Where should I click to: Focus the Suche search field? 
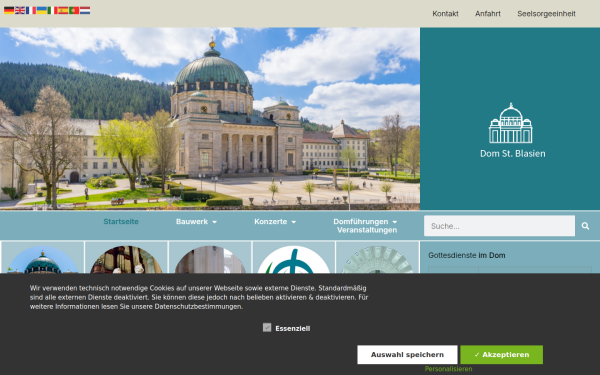tap(499, 226)
